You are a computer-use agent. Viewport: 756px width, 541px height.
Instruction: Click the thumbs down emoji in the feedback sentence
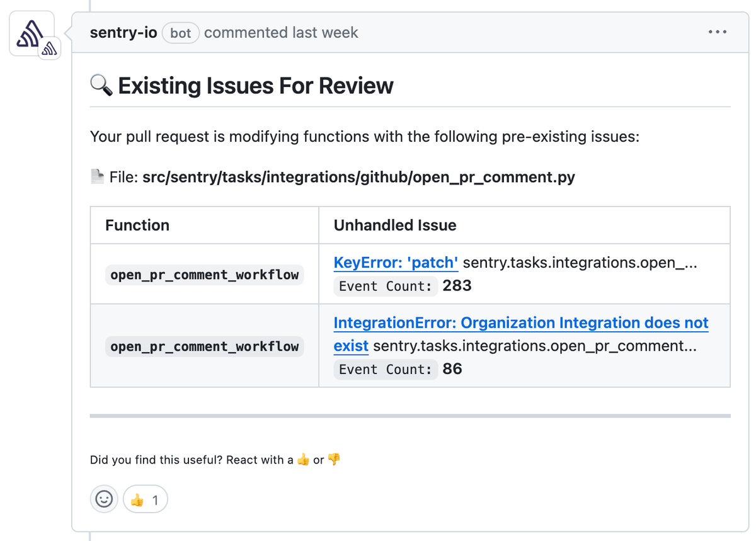tap(334, 460)
